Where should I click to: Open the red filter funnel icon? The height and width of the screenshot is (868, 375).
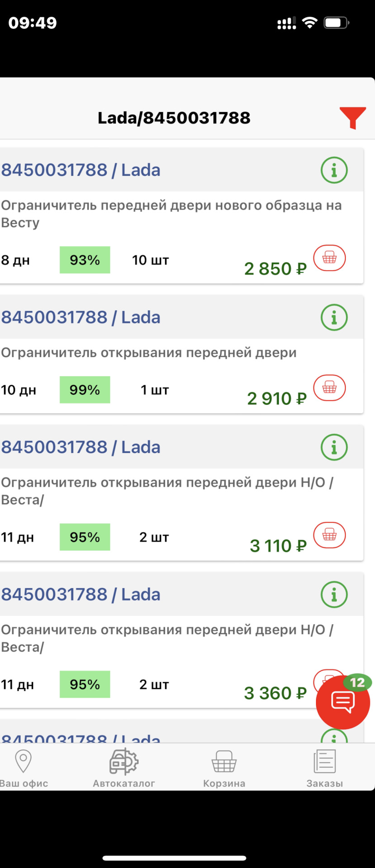[353, 118]
